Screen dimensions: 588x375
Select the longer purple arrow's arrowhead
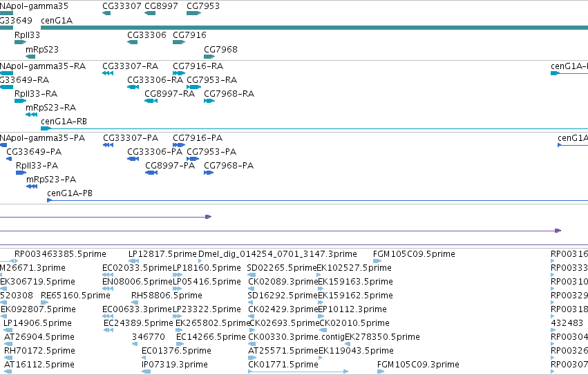tap(558, 231)
